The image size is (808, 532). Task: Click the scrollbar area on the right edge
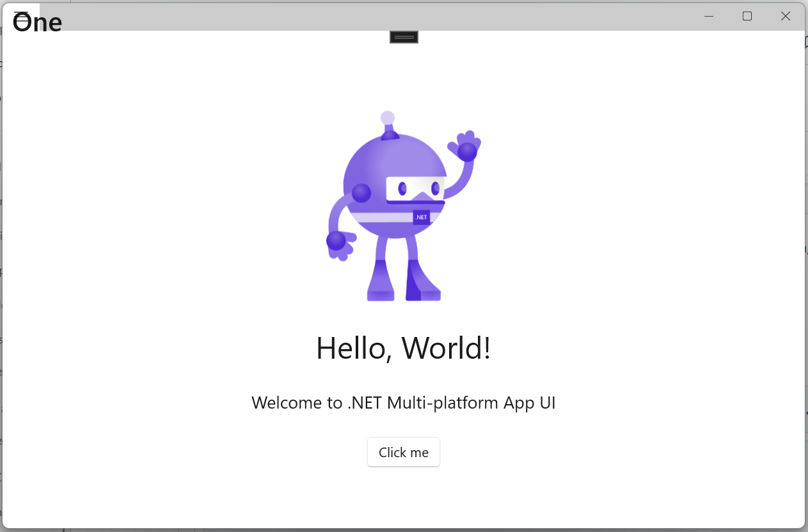[805, 256]
